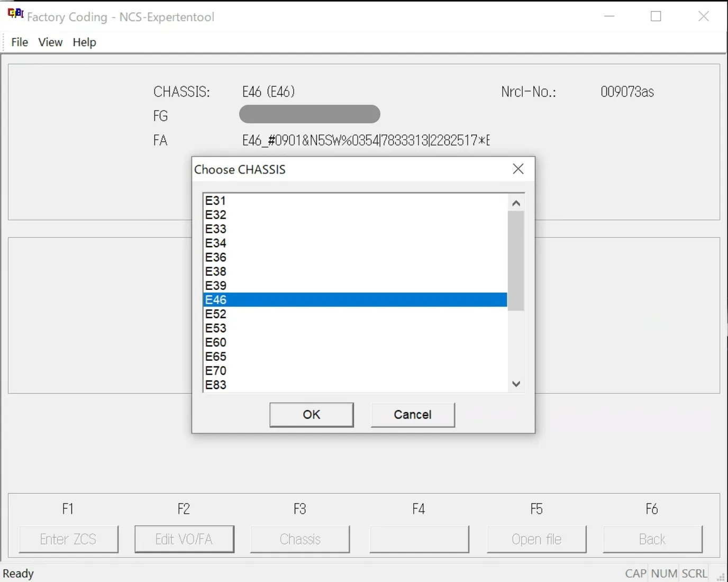The height and width of the screenshot is (582, 728).
Task: Select E31 in the chassis list
Action: (x=355, y=201)
